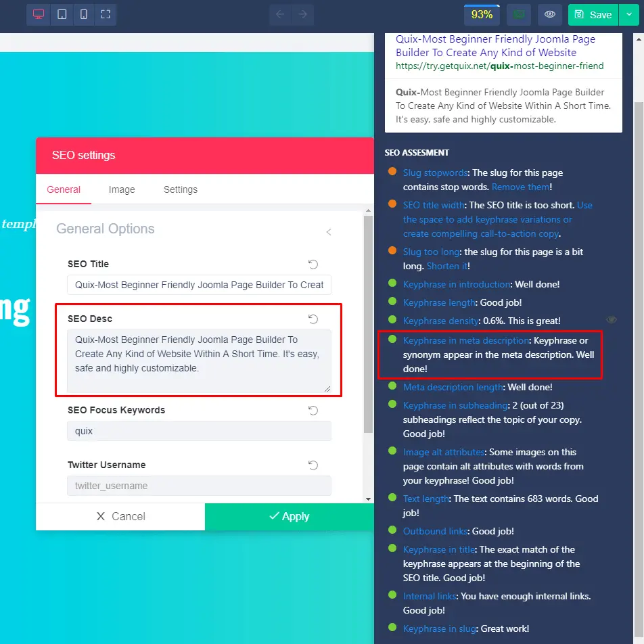The image size is (644, 644).
Task: Redo using the right arrow in toolbar
Action: 302,14
